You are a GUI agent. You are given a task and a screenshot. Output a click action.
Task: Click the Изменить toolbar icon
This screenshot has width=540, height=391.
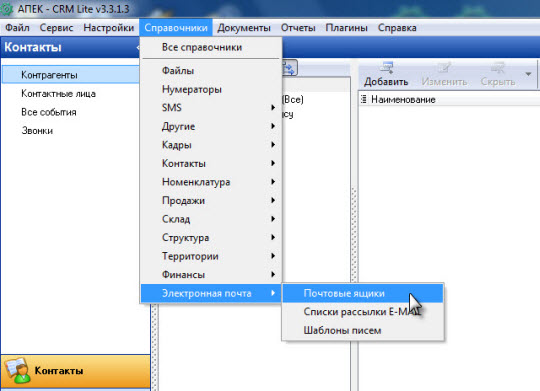tap(444, 67)
